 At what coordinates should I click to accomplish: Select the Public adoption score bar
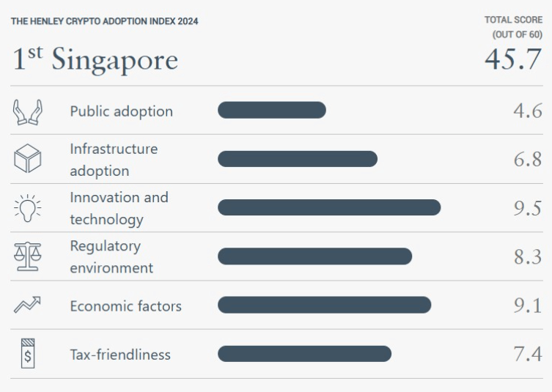click(271, 111)
